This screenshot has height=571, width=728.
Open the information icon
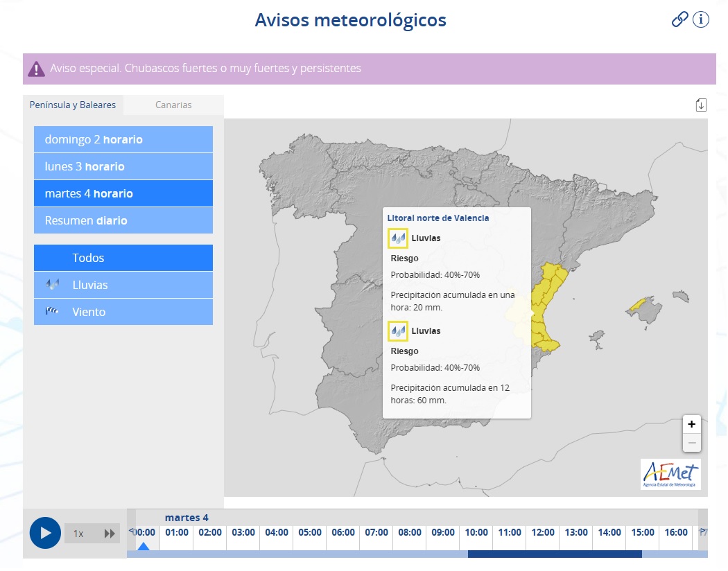pos(701,19)
